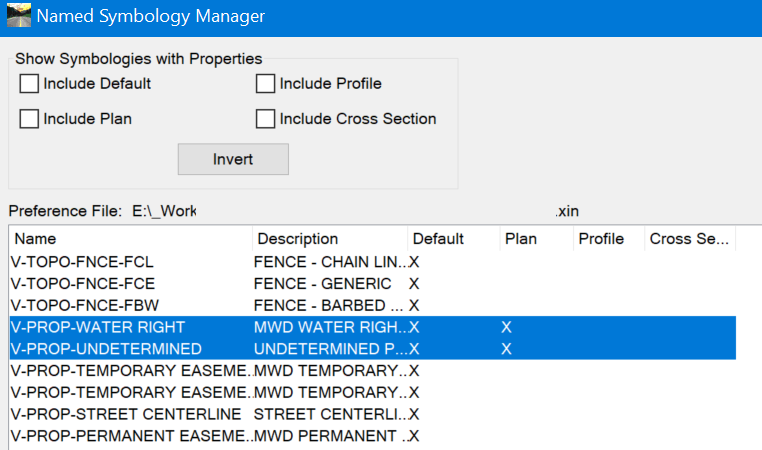Select the V-PROP-WATER RIGHT row
Viewport: 762px width, 450px height.
(x=373, y=327)
